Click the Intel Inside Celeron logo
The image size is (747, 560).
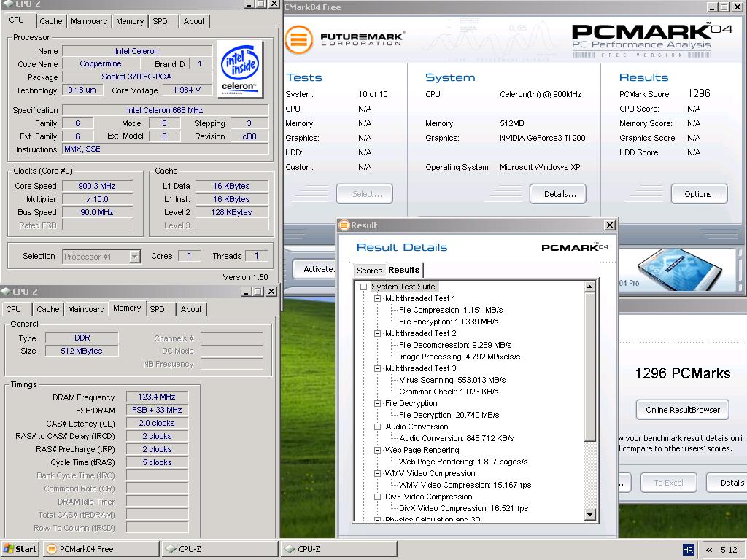click(239, 69)
